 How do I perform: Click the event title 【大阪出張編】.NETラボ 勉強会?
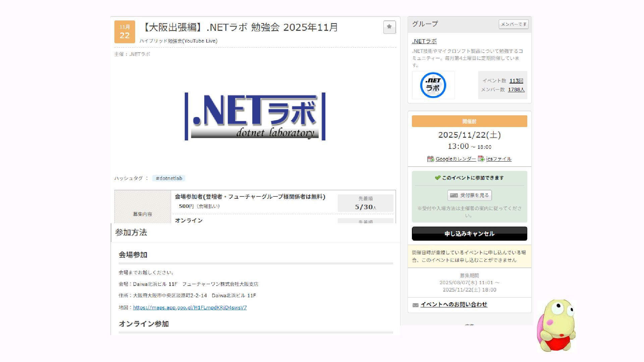(239, 27)
